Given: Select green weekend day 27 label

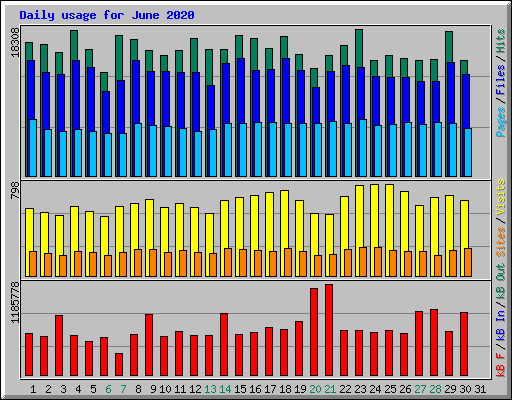Looking at the screenshot, I should point(420,389).
